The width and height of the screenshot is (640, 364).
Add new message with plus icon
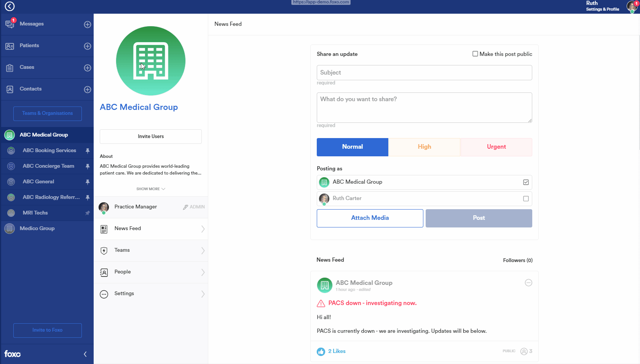point(88,24)
